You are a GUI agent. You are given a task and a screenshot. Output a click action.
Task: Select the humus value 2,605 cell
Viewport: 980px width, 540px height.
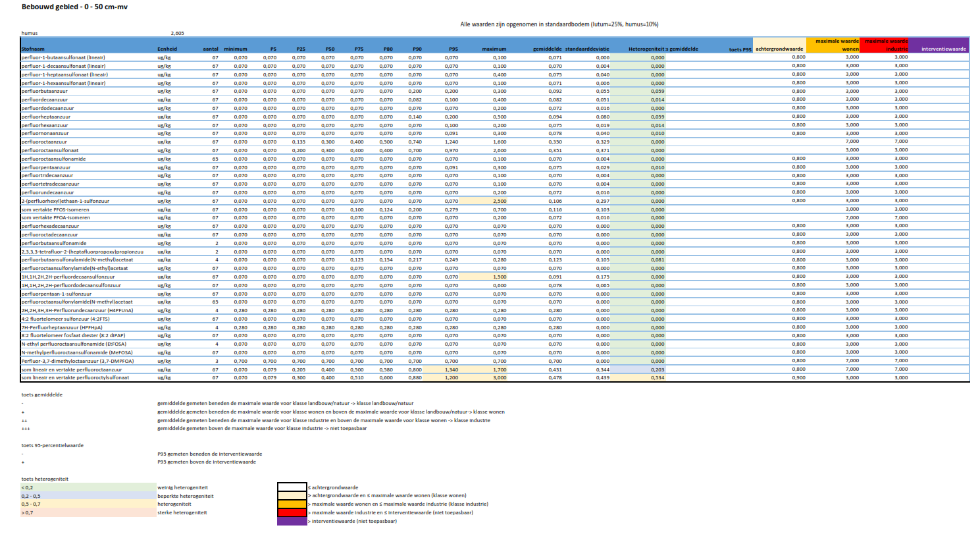point(177,33)
